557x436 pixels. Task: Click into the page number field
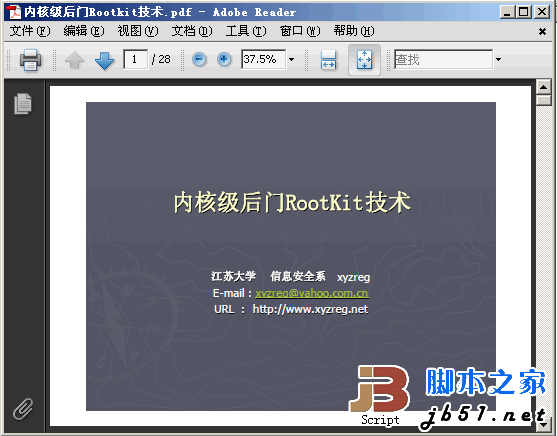[x=135, y=59]
